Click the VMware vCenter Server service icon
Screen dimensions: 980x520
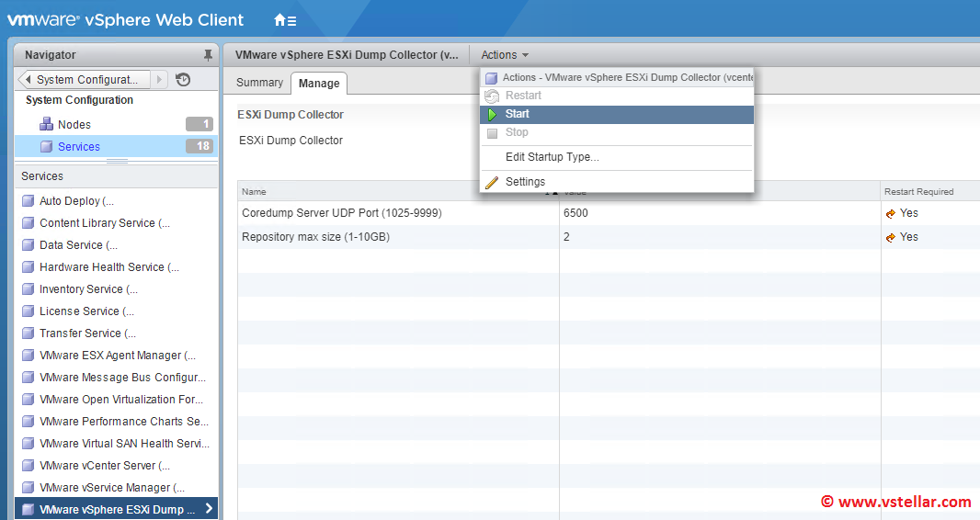tap(28, 466)
